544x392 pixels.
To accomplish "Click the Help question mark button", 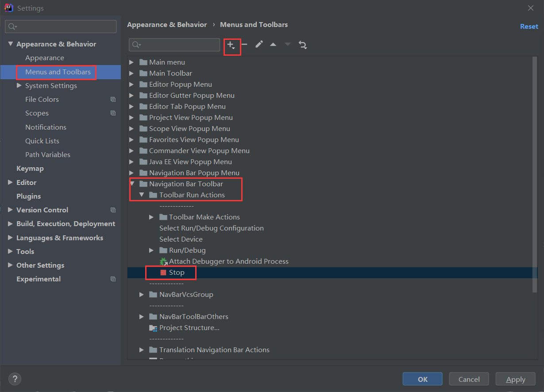I will pos(15,379).
